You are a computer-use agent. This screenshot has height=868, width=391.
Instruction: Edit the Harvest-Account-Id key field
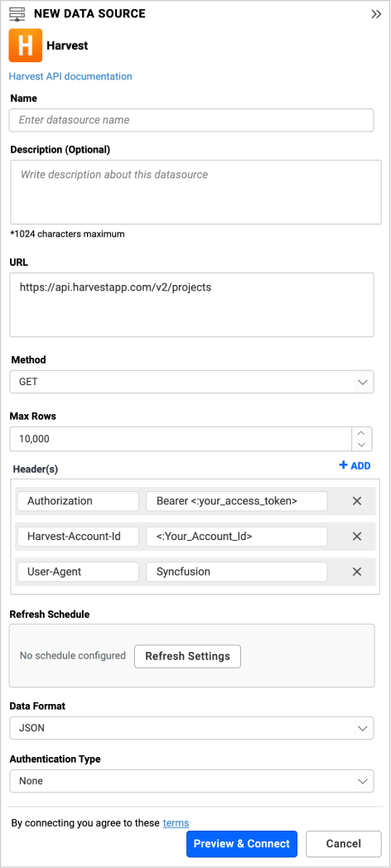[78, 537]
